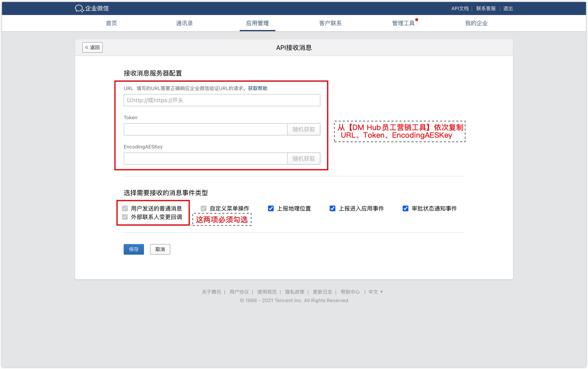Click 随机获取 next to Token field

pyautogui.click(x=304, y=129)
